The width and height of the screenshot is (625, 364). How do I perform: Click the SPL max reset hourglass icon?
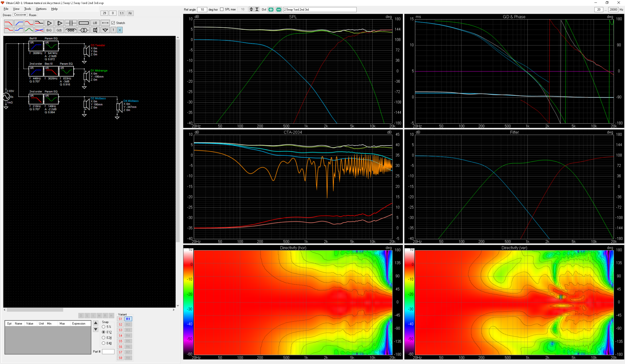tap(257, 9)
